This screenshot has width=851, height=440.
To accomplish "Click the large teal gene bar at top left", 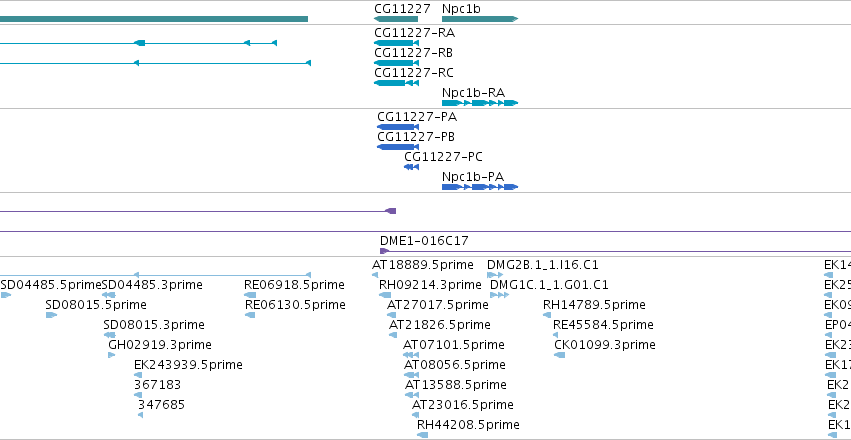I will [154, 19].
